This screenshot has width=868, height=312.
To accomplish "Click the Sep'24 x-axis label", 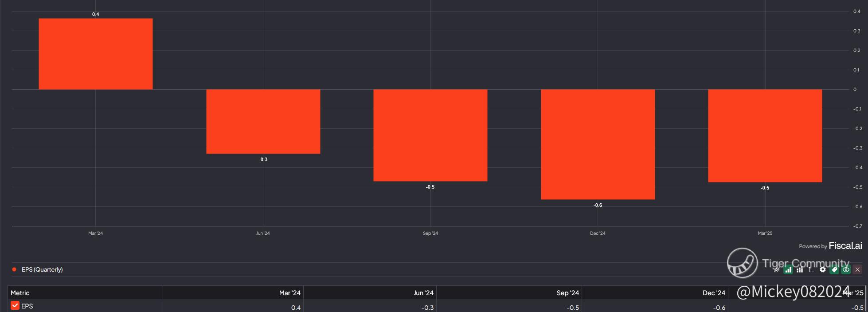I will tap(430, 233).
